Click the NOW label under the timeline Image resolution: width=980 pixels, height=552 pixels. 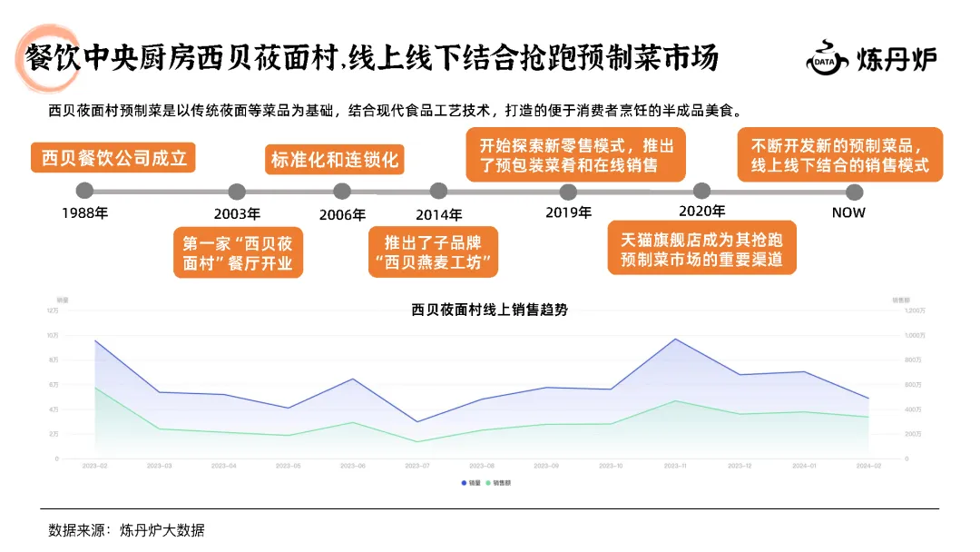848,212
